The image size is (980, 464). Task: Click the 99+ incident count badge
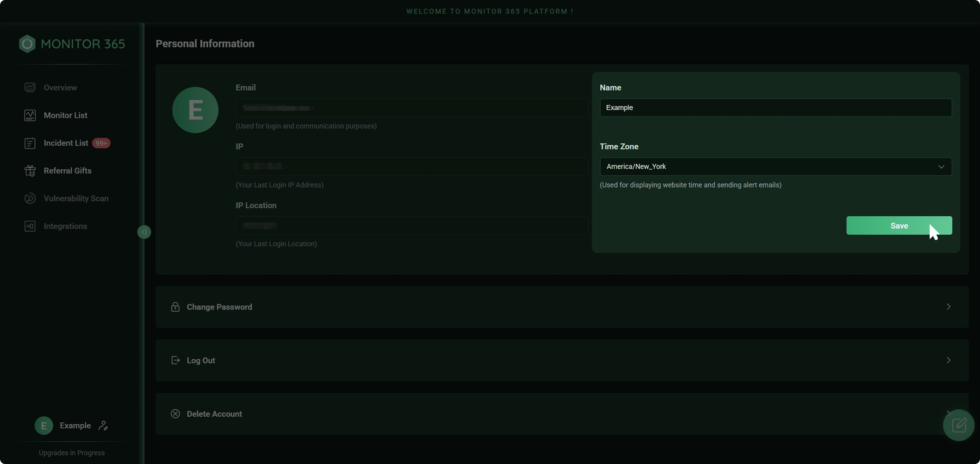[101, 143]
